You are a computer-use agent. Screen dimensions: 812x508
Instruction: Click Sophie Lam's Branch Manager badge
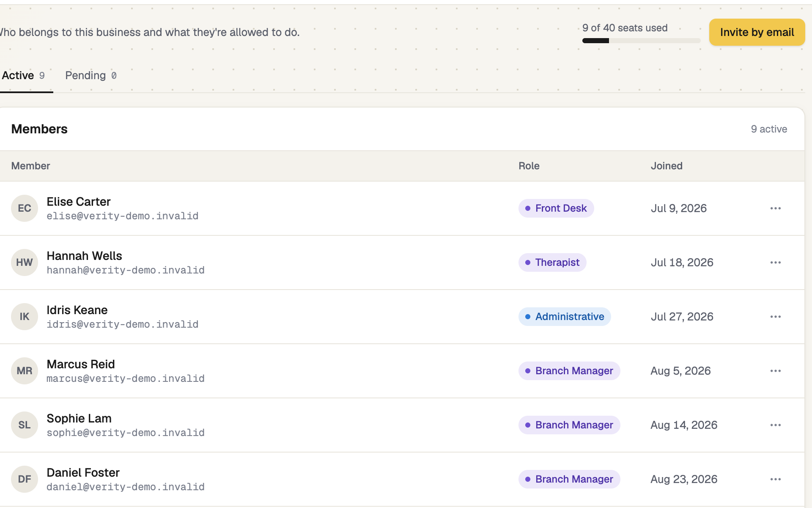click(x=569, y=425)
